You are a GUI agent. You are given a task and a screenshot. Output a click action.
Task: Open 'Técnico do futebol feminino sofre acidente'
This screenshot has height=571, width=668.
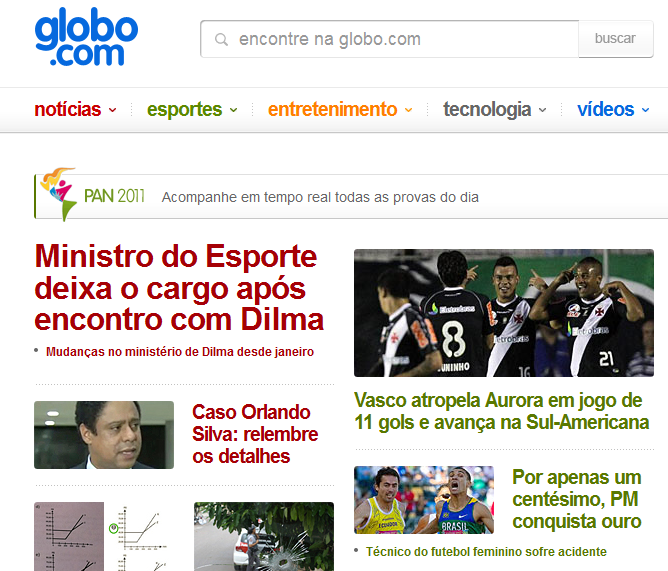click(486, 552)
